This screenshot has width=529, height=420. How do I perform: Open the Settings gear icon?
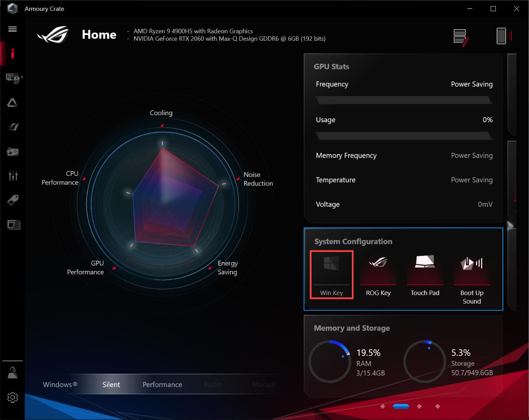(x=13, y=397)
